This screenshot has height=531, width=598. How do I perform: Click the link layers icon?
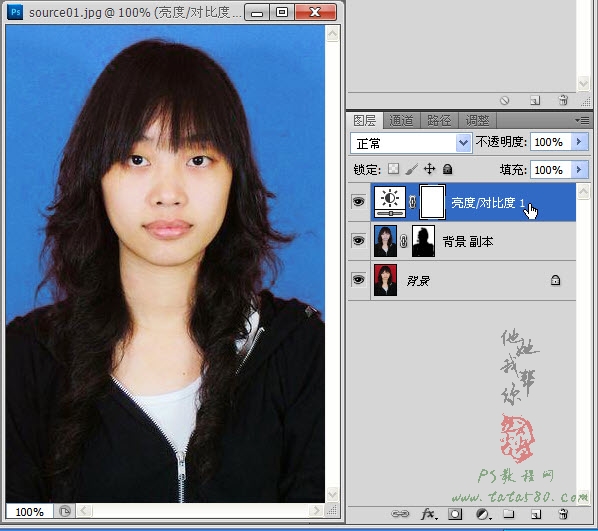click(400, 514)
